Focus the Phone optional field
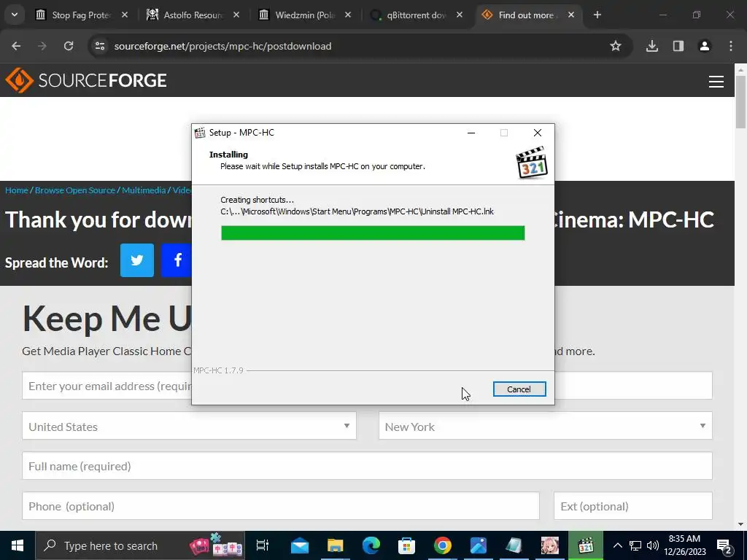747x560 pixels. coord(281,506)
